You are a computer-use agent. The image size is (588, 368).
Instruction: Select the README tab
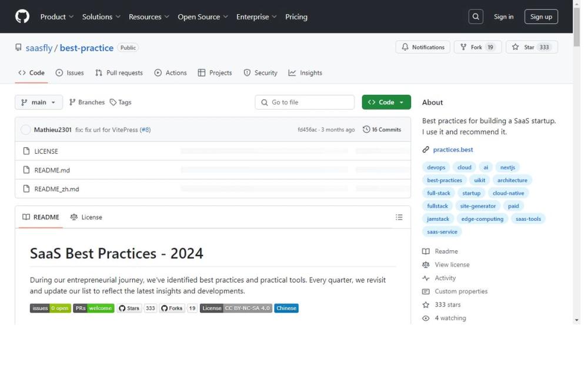(41, 217)
